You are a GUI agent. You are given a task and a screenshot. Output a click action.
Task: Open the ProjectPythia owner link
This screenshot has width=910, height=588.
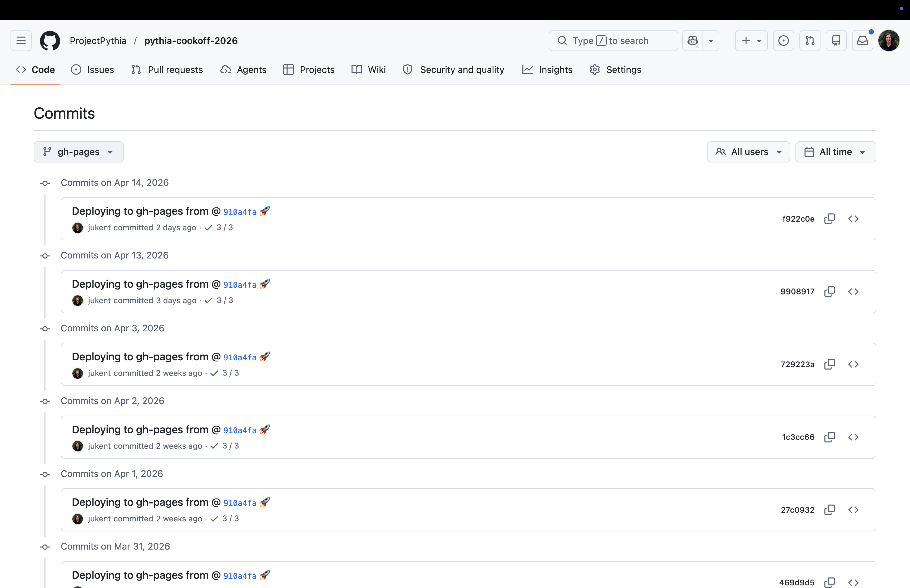click(x=98, y=41)
